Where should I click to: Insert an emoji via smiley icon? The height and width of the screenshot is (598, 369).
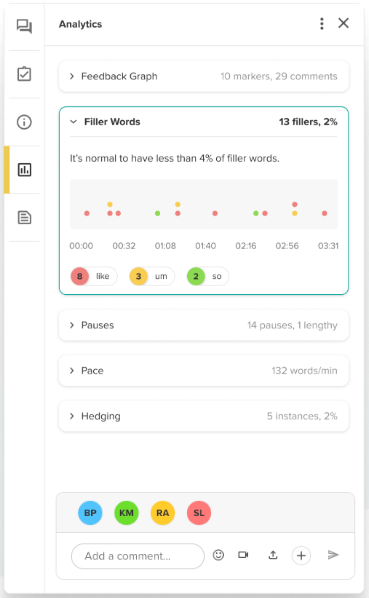pyautogui.click(x=218, y=555)
